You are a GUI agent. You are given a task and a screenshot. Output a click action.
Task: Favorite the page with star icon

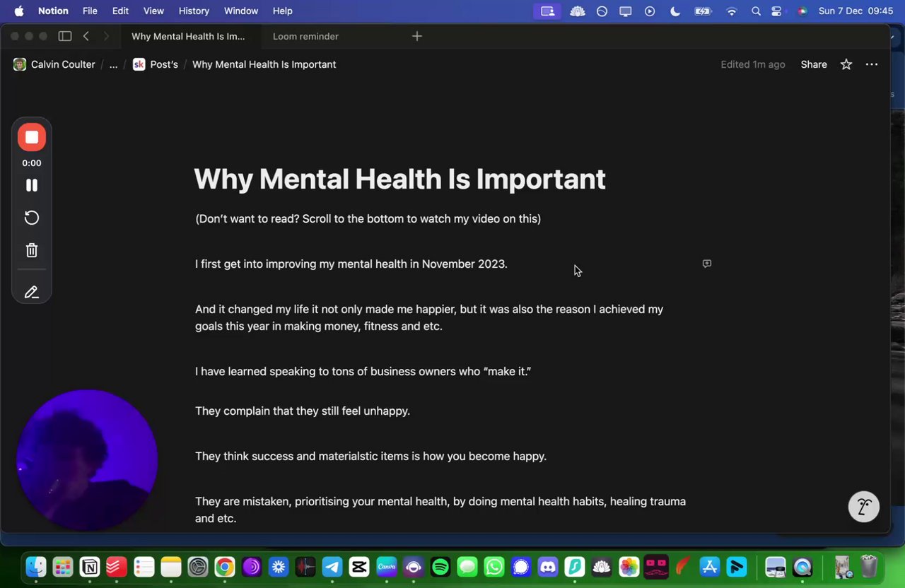(x=846, y=64)
